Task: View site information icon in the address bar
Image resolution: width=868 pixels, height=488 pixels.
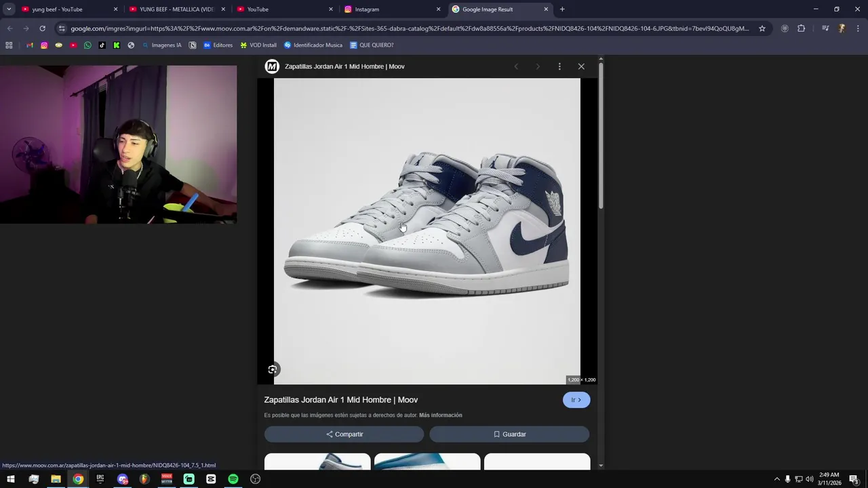Action: 62,28
